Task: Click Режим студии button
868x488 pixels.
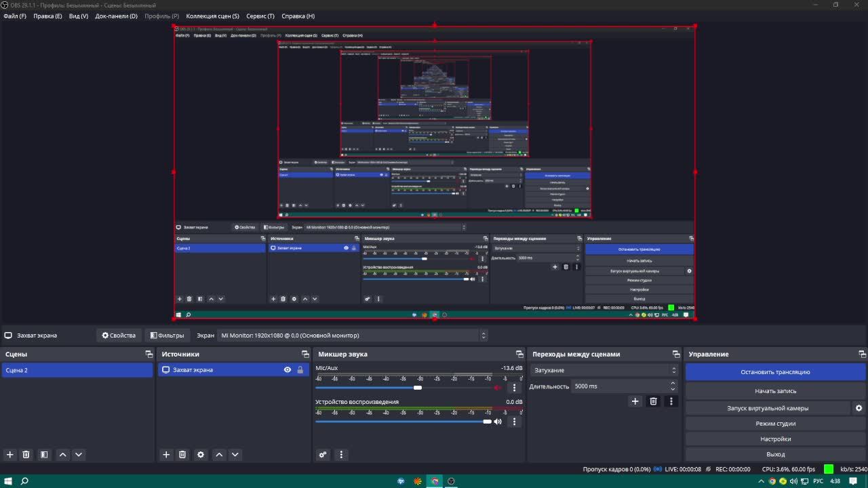Action: (775, 424)
